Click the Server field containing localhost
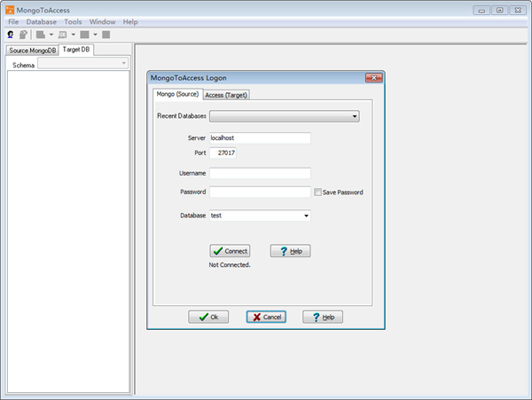532x400 pixels. click(x=260, y=137)
